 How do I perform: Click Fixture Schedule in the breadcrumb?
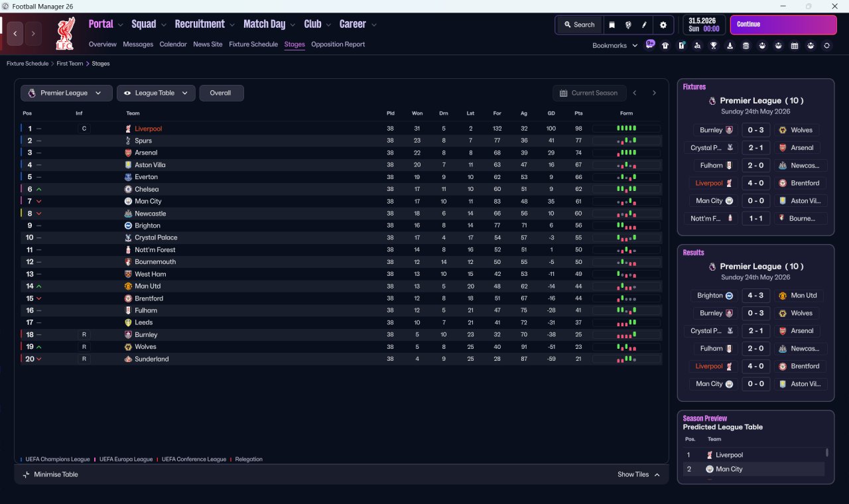(x=27, y=64)
